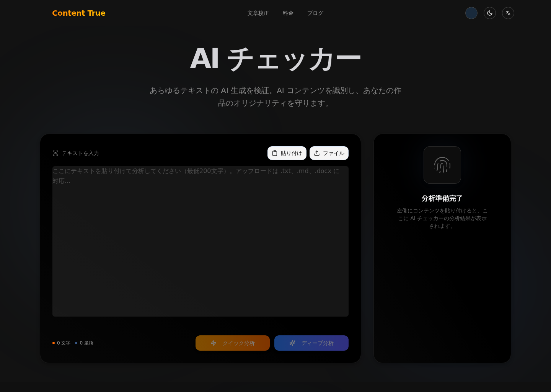Click the Content True logo link
Image resolution: width=551 pixels, height=392 pixels.
point(79,13)
